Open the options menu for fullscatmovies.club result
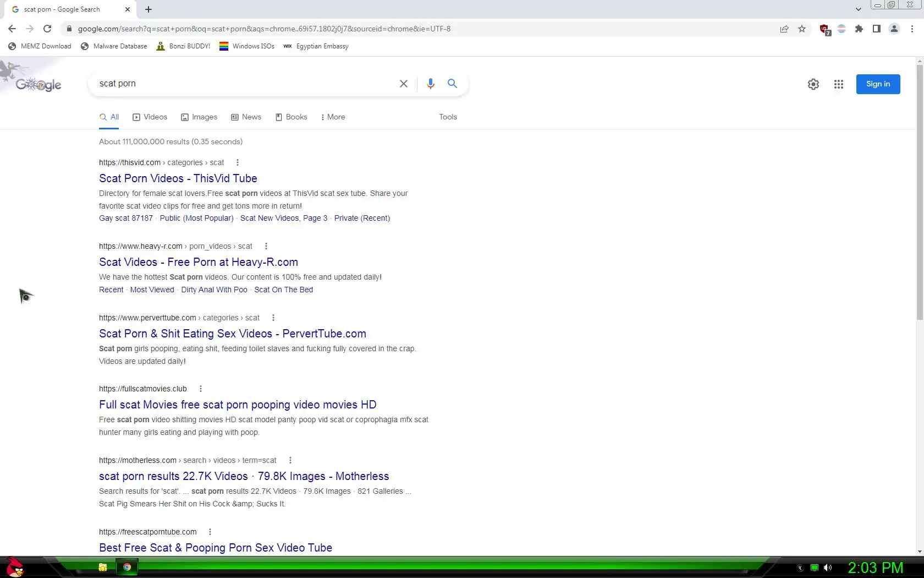Image resolution: width=924 pixels, height=578 pixels. (x=201, y=389)
